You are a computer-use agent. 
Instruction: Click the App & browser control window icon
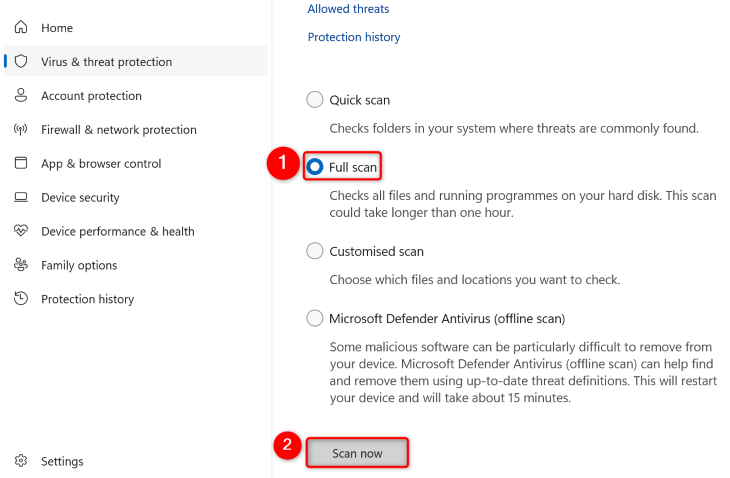coord(20,164)
